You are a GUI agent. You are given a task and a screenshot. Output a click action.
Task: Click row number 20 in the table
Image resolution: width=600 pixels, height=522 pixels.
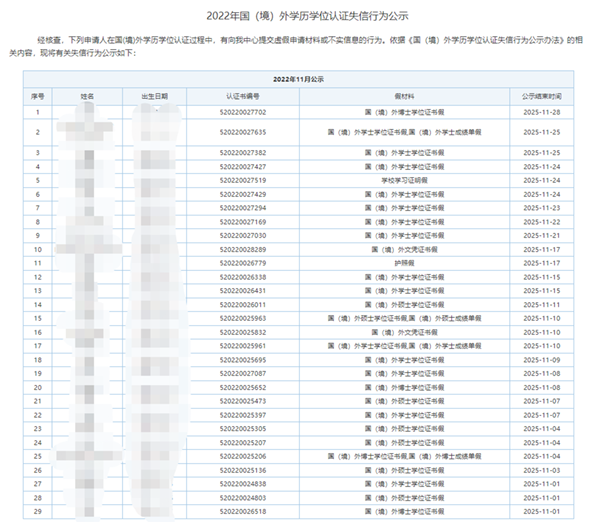click(38, 387)
